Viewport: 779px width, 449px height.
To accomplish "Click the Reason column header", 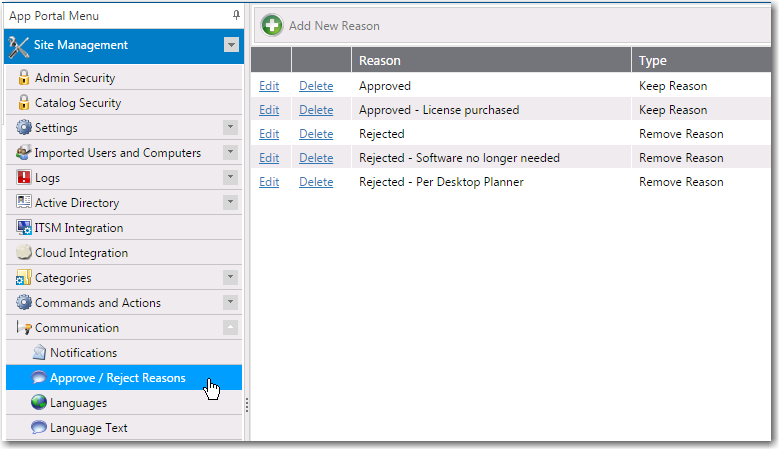I will tap(380, 61).
